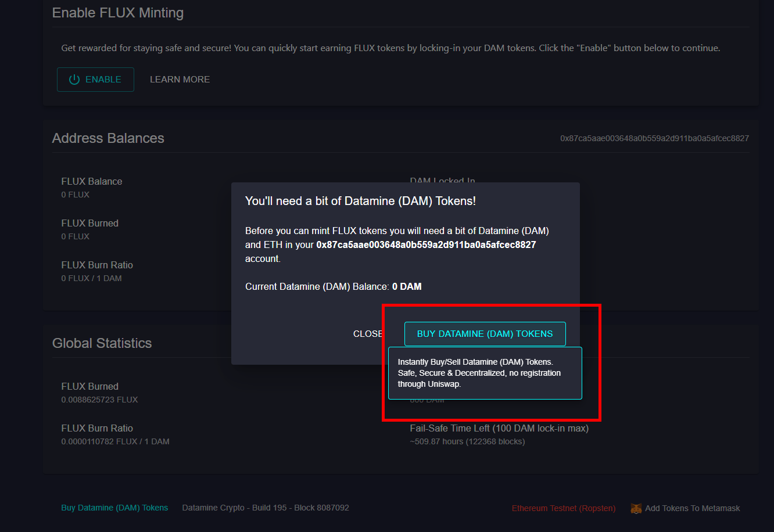Click the Enable FLUX Minting heading
The width and height of the screenshot is (774, 532).
(118, 13)
